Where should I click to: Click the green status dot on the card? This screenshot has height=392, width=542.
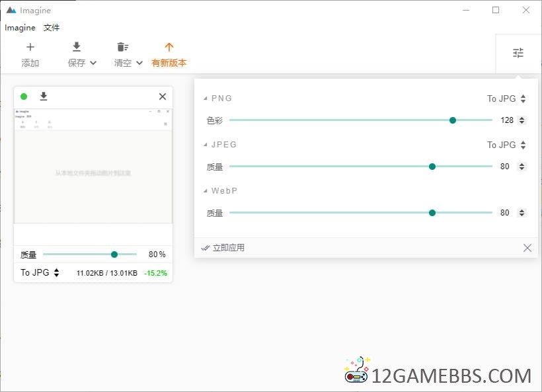pos(24,97)
